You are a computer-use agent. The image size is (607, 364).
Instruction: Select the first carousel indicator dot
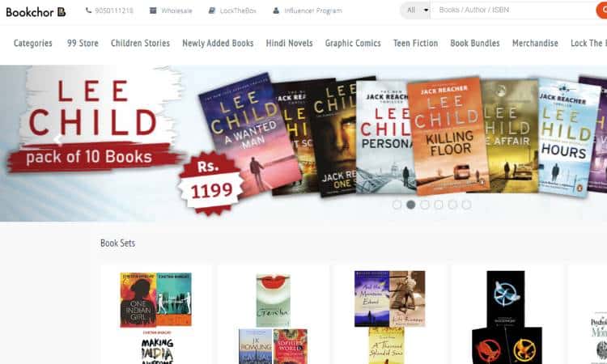point(397,205)
